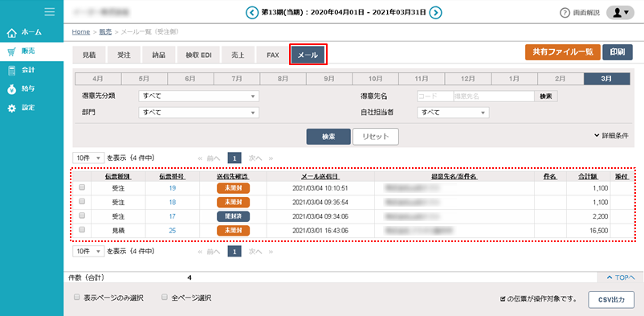Sort by 伝票番号 column header
The height and width of the screenshot is (316, 644).
coord(172,177)
